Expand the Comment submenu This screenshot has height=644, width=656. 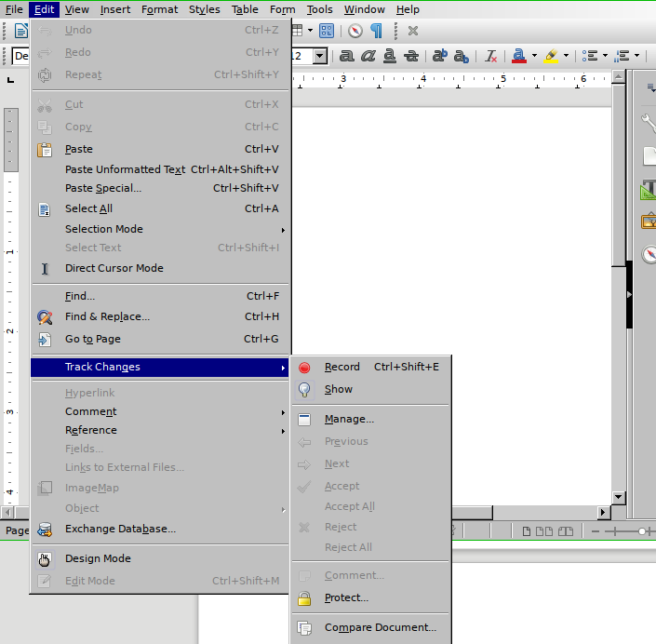coord(160,411)
